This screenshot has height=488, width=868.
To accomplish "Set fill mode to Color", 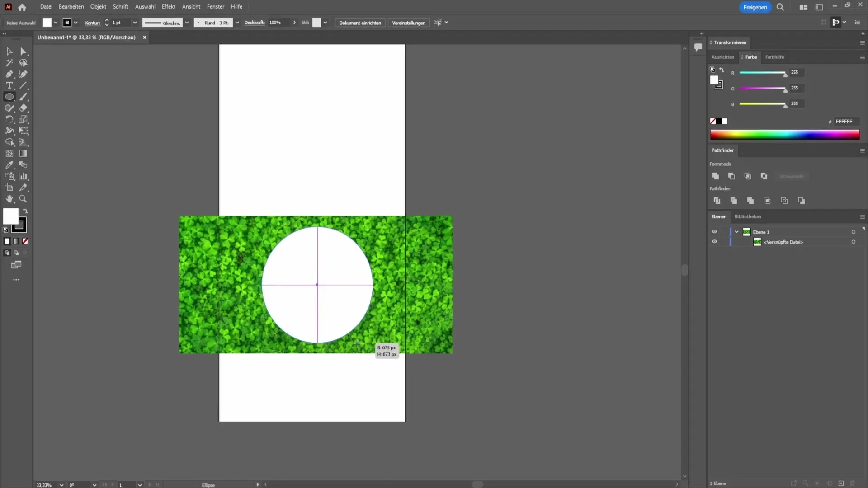I will (x=7, y=241).
